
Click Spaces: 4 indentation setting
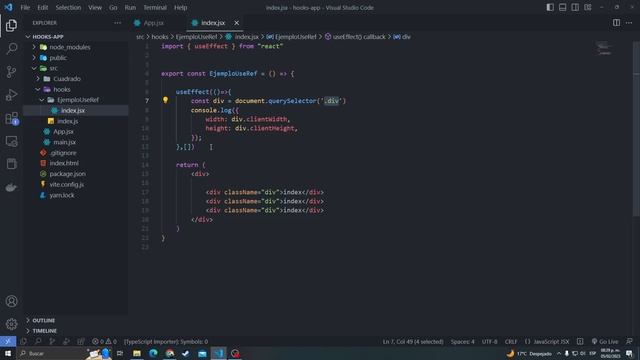(x=462, y=342)
